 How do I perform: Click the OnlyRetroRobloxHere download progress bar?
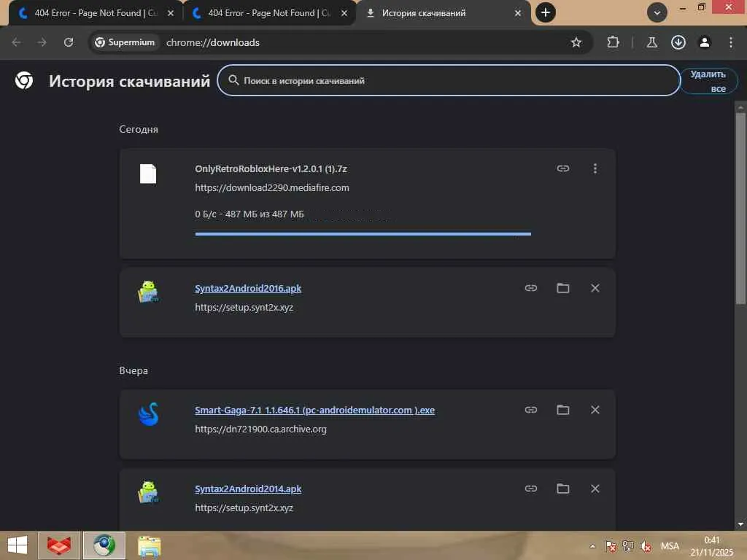coord(363,234)
